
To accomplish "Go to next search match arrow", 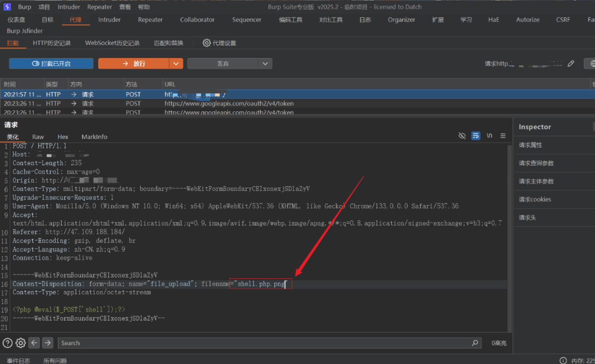I will [47, 343].
